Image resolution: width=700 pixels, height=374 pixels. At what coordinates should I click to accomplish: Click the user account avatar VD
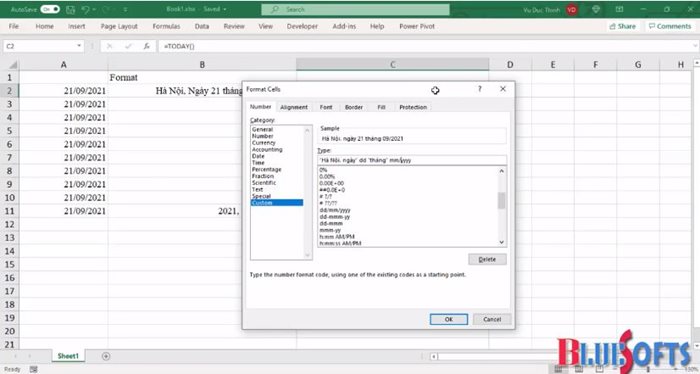572,9
